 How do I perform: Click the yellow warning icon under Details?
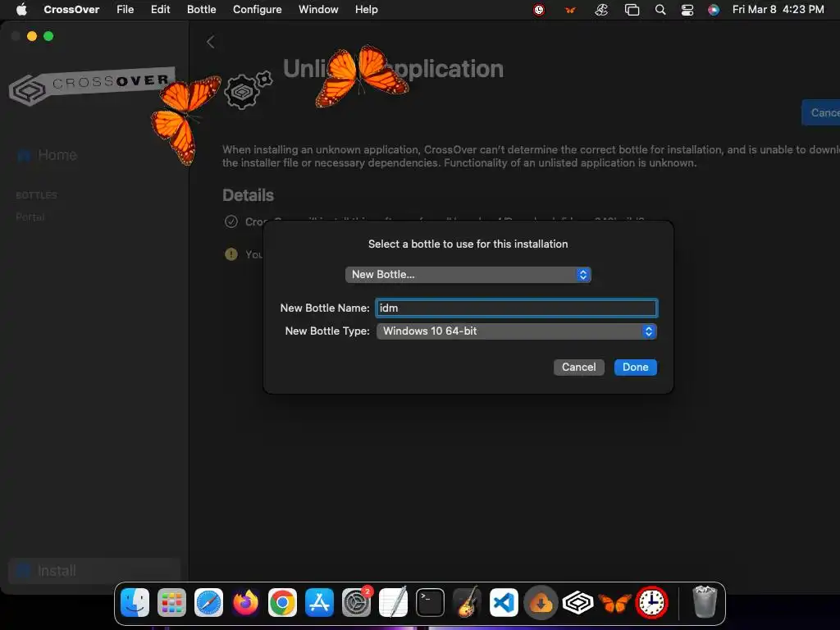pyautogui.click(x=231, y=254)
